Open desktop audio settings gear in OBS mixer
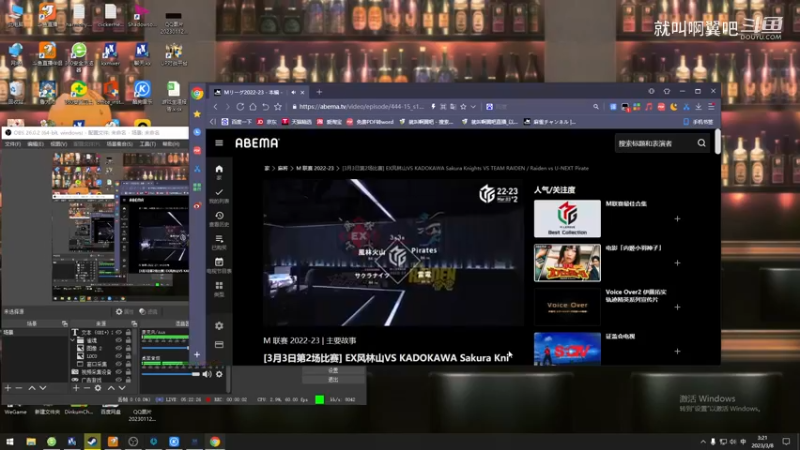Image resolution: width=800 pixels, height=450 pixels. 219,374
